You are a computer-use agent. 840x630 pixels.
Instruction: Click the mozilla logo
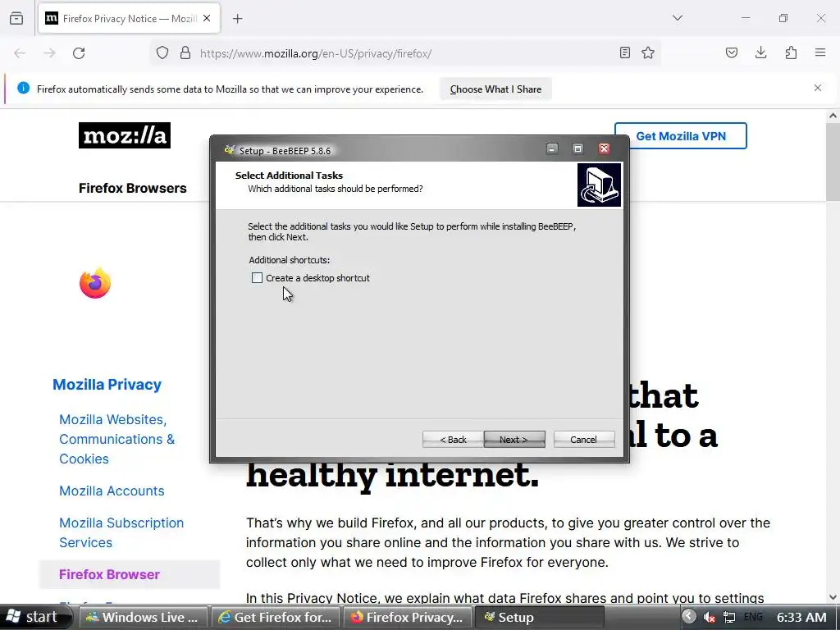[125, 135]
